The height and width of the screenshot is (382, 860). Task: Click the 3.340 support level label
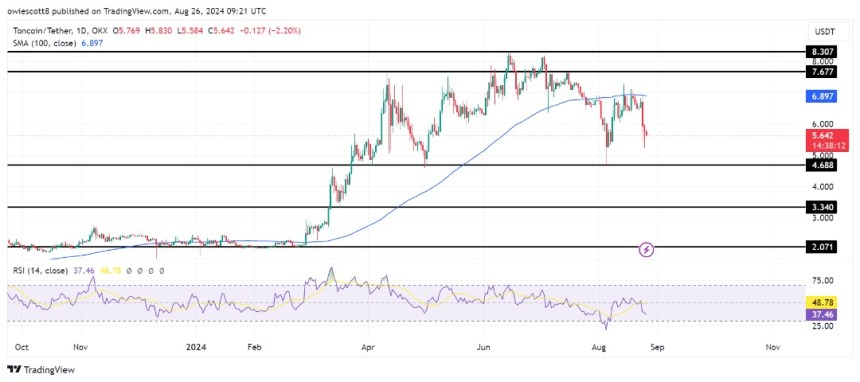click(821, 208)
